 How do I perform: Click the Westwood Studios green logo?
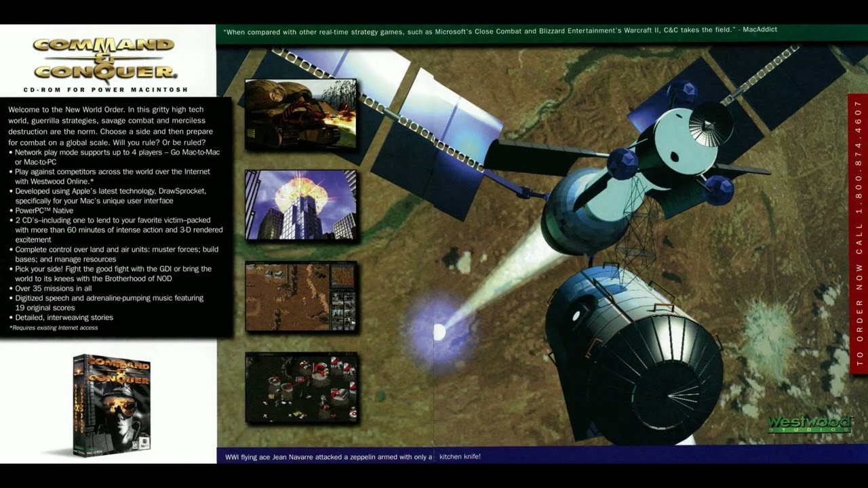(x=809, y=425)
